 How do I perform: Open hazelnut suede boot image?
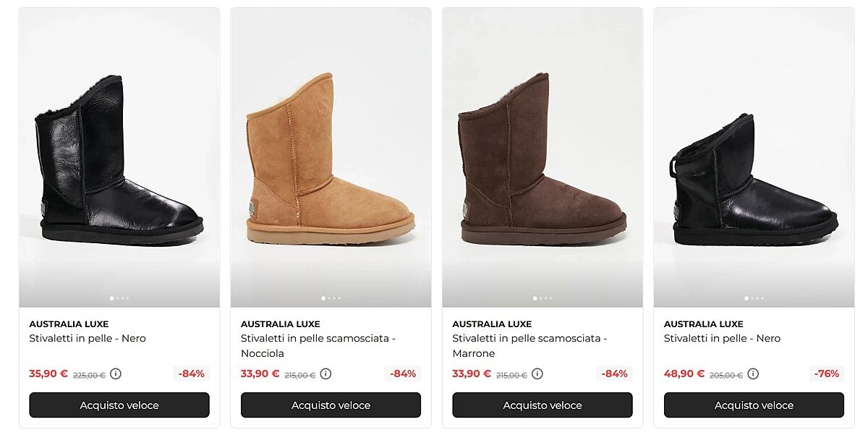[x=331, y=158]
